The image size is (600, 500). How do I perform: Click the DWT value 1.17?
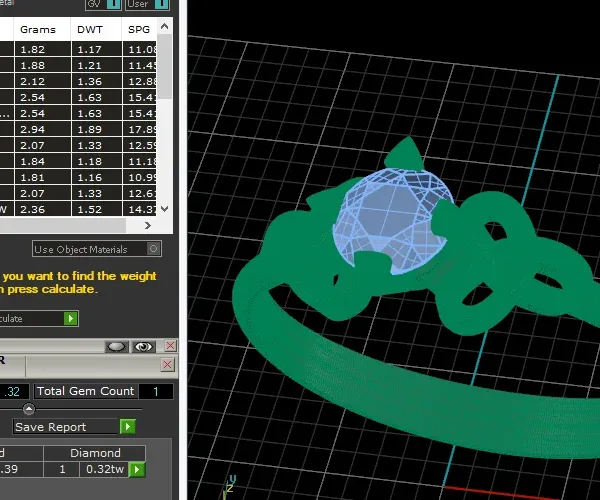tap(96, 49)
